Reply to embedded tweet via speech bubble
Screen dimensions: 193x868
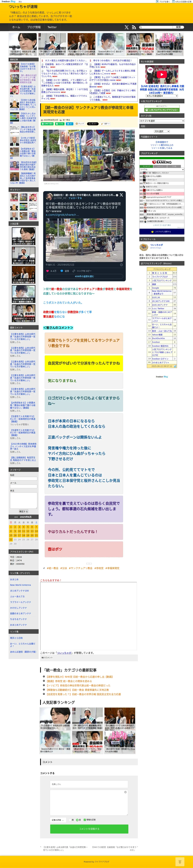(x=62, y=271)
